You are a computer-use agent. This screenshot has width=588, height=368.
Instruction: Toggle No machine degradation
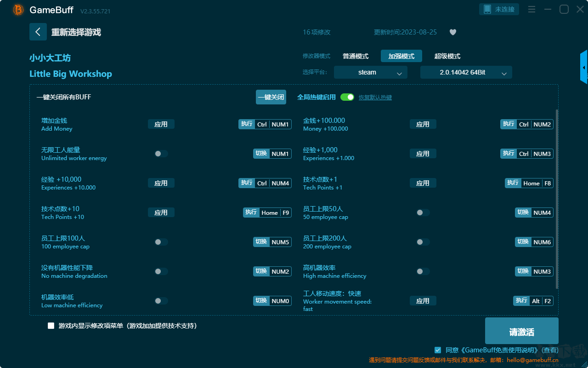pos(161,271)
